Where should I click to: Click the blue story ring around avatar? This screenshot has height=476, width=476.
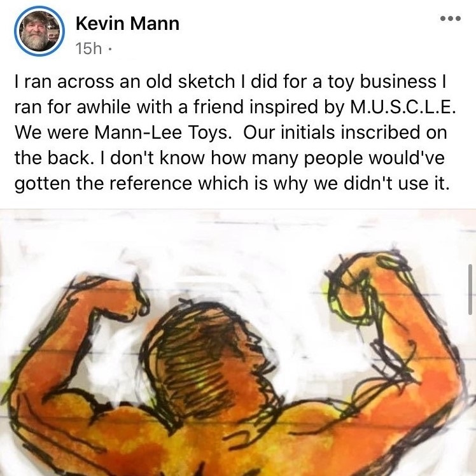point(39,31)
